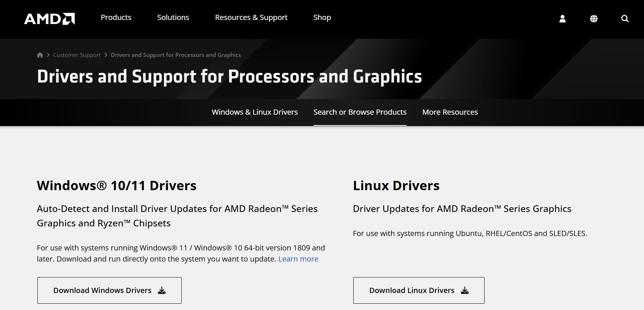Go to home via breadcrumb house icon
Screen dimensions: 644x310
coord(40,55)
